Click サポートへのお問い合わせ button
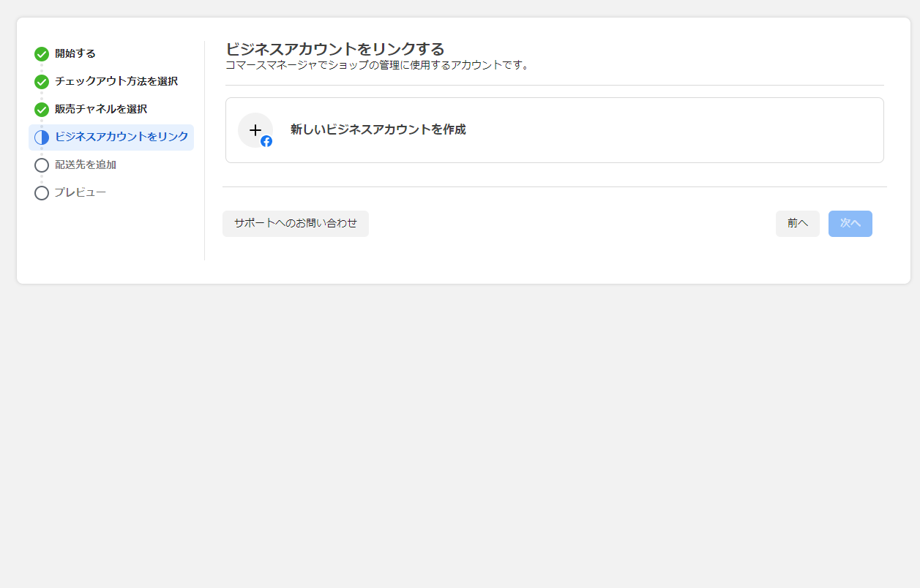 point(296,224)
